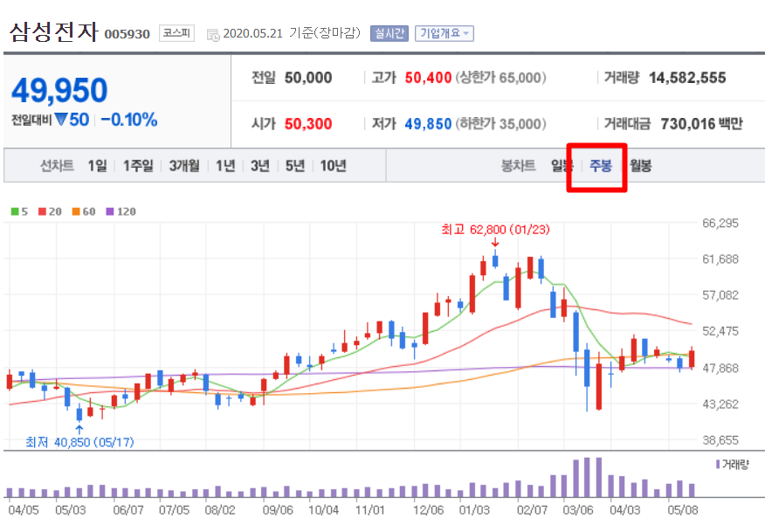
Task: Select the 1년 line chart tab
Action: pyautogui.click(x=225, y=166)
